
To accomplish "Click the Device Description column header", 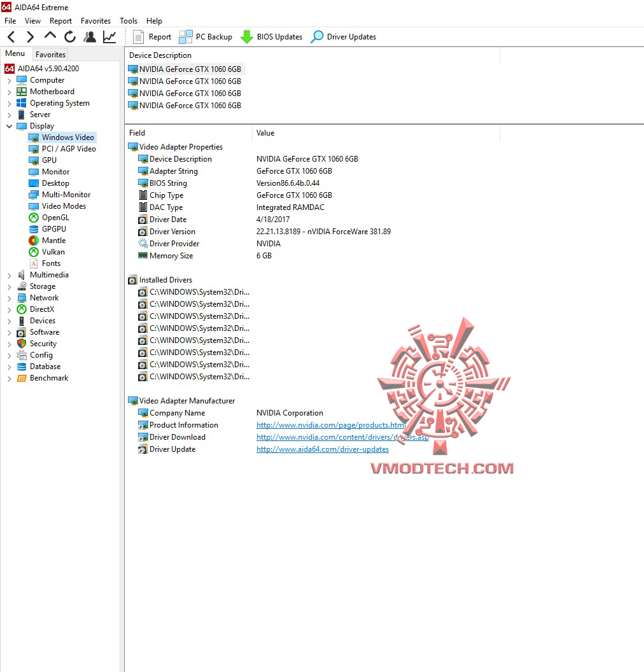I will (312, 55).
